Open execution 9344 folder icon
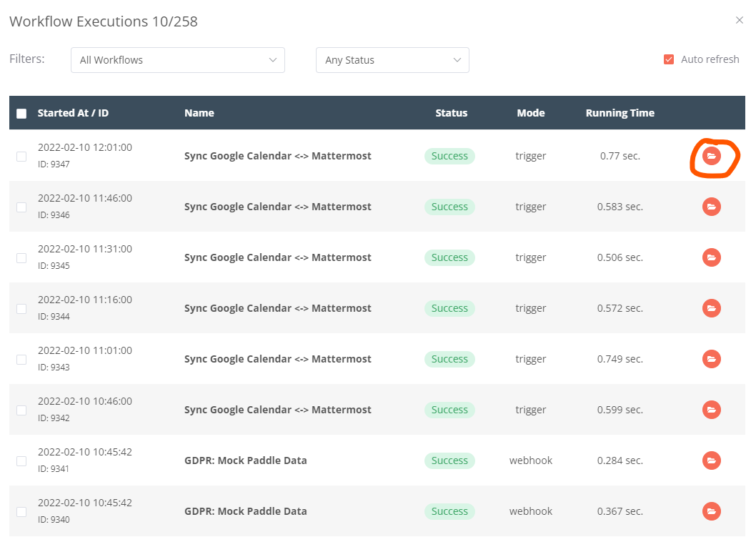The width and height of the screenshot is (756, 537). [x=711, y=308]
